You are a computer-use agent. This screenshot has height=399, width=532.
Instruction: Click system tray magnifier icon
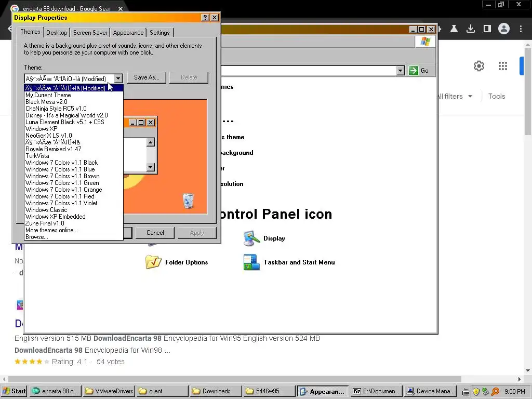tap(495, 392)
